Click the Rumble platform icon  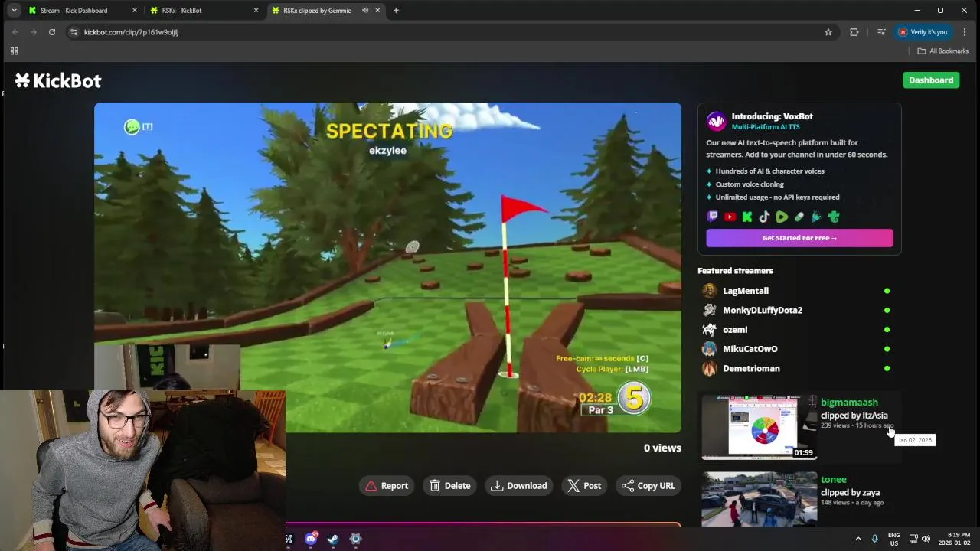tap(782, 217)
